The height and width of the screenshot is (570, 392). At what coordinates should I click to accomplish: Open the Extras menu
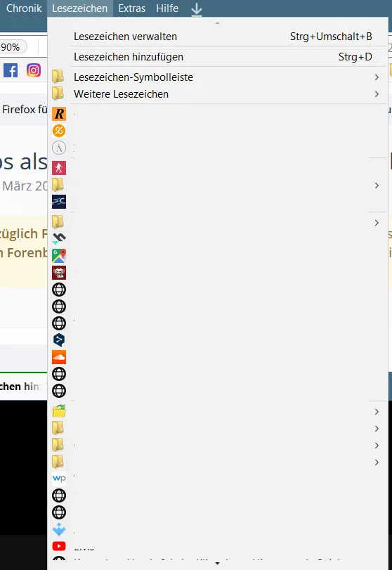pos(132,8)
